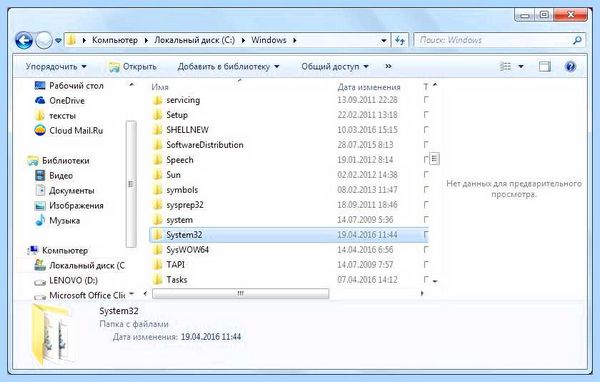Show hidden toolbar commands via » chevron
The height and width of the screenshot is (382, 600).
tap(388, 67)
